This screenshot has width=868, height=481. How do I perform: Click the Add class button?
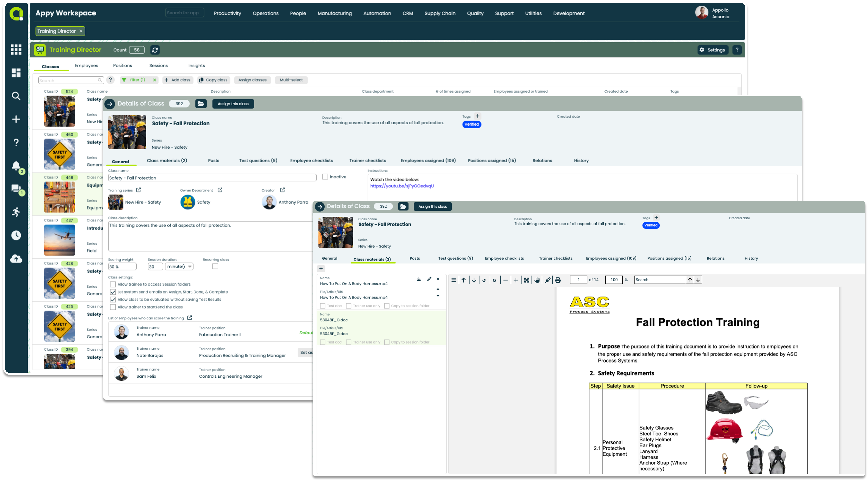pyautogui.click(x=178, y=80)
